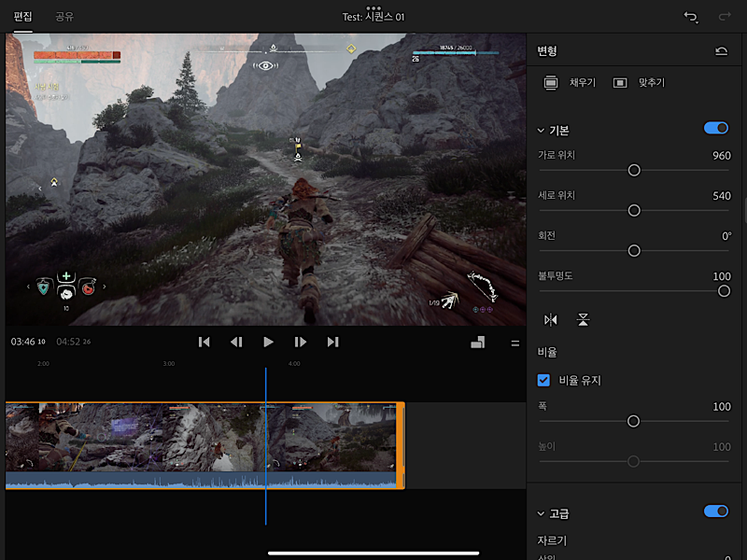Select the 맞추기 text button

(651, 83)
